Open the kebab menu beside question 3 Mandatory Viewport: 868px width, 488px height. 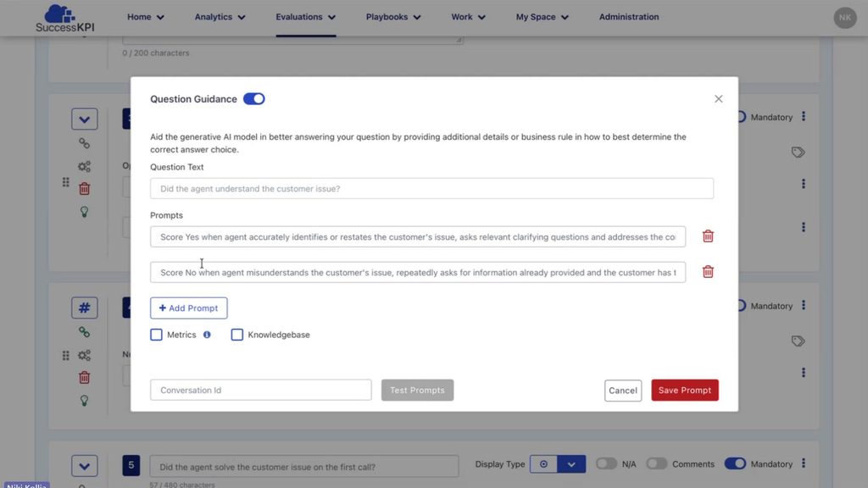click(x=804, y=117)
